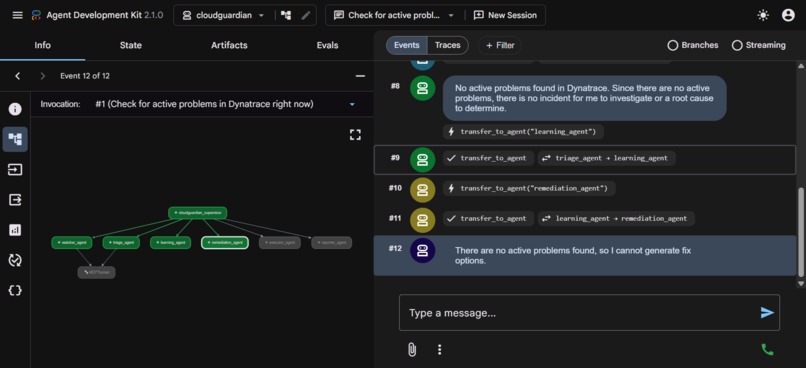
Task: Switch to the Artifacts tab
Action: click(229, 45)
